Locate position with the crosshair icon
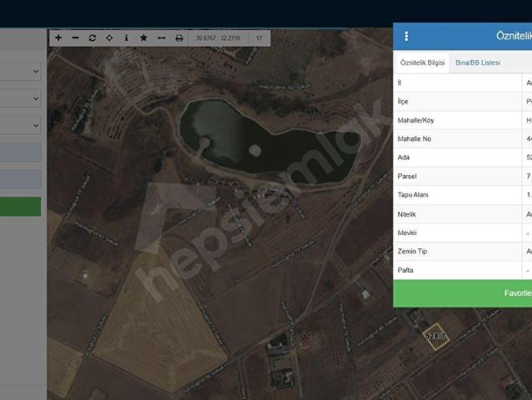 109,37
